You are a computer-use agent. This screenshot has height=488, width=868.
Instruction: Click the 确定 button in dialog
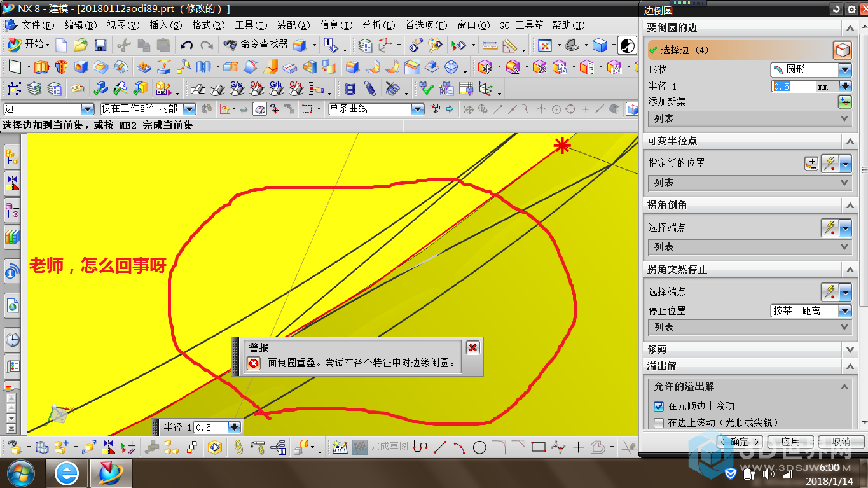[740, 442]
